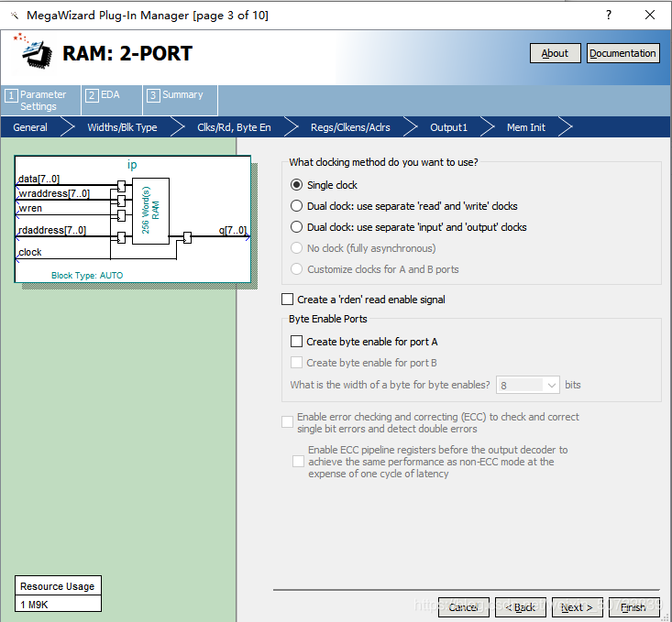
Task: Choose Dual clock separate read and write clocks
Action: tap(296, 206)
